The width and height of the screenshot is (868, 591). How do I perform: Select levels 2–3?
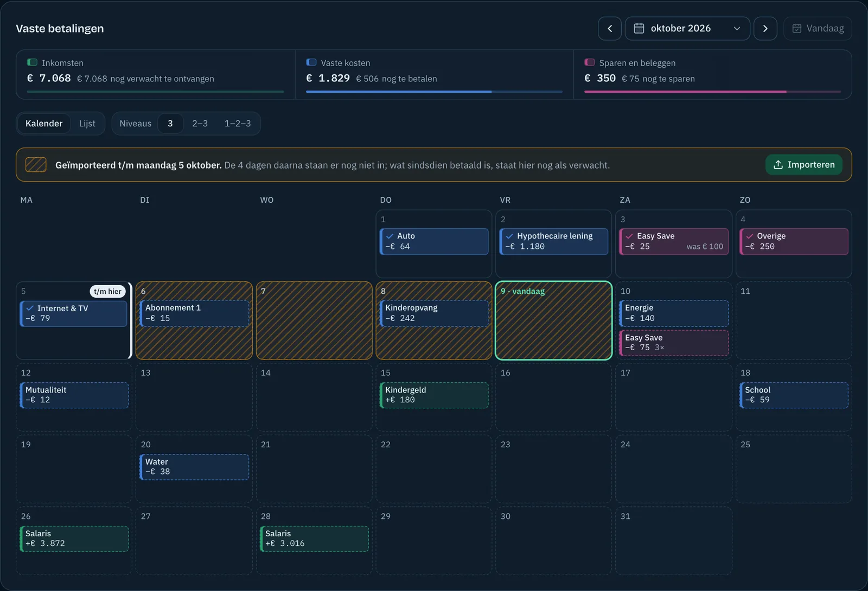pos(200,124)
